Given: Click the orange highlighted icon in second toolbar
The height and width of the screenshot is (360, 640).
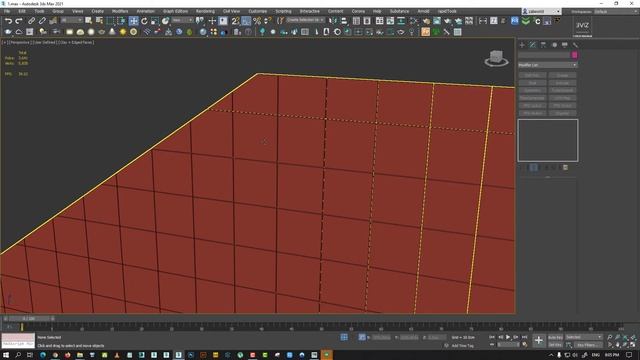Looking at the screenshot, I should coord(426,32).
